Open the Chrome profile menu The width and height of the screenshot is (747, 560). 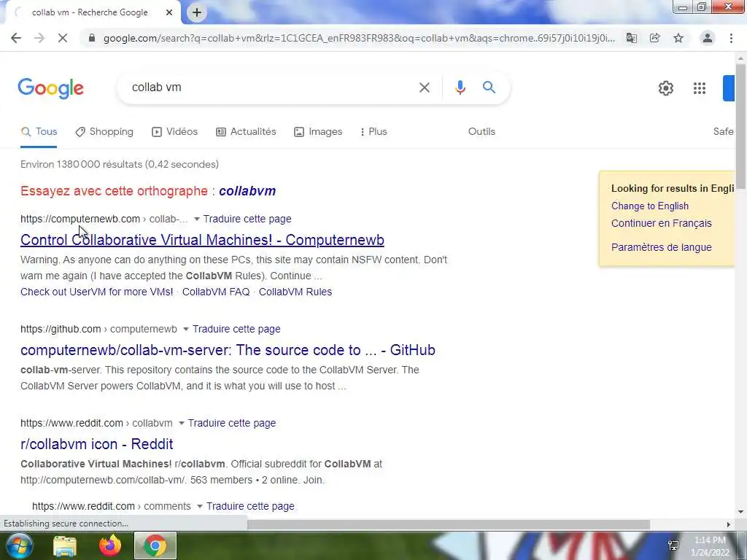coord(708,38)
